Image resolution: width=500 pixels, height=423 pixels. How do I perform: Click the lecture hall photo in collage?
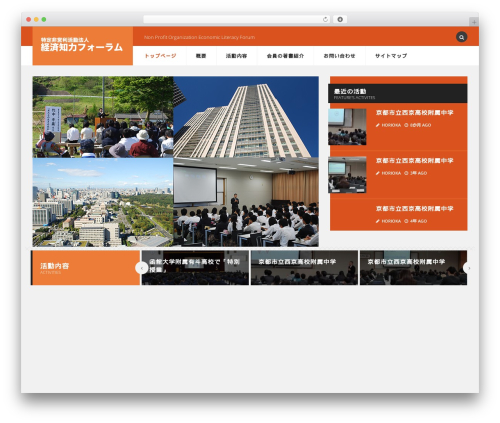click(246, 202)
